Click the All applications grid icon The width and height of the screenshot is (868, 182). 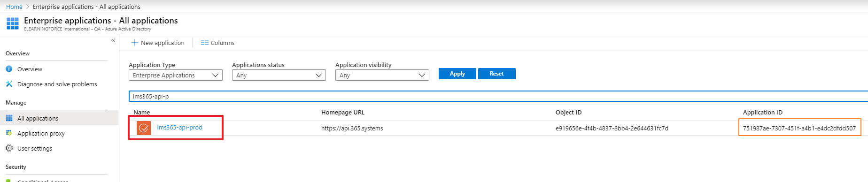click(9, 118)
